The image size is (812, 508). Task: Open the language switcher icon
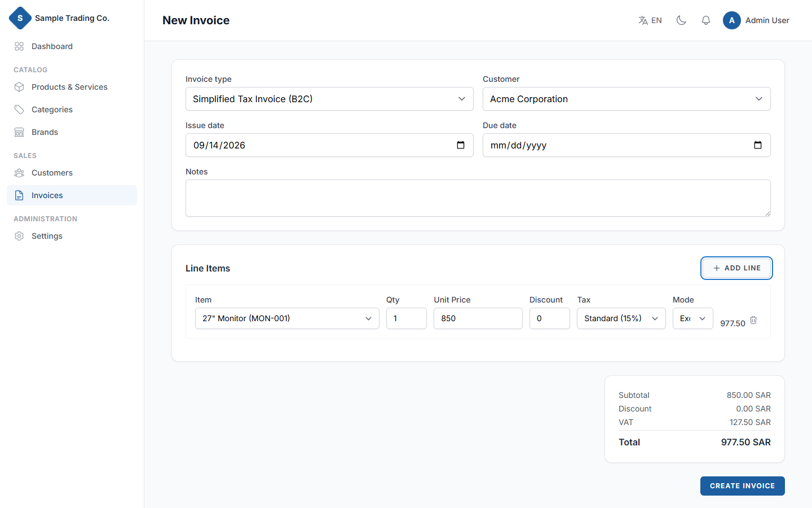[643, 20]
